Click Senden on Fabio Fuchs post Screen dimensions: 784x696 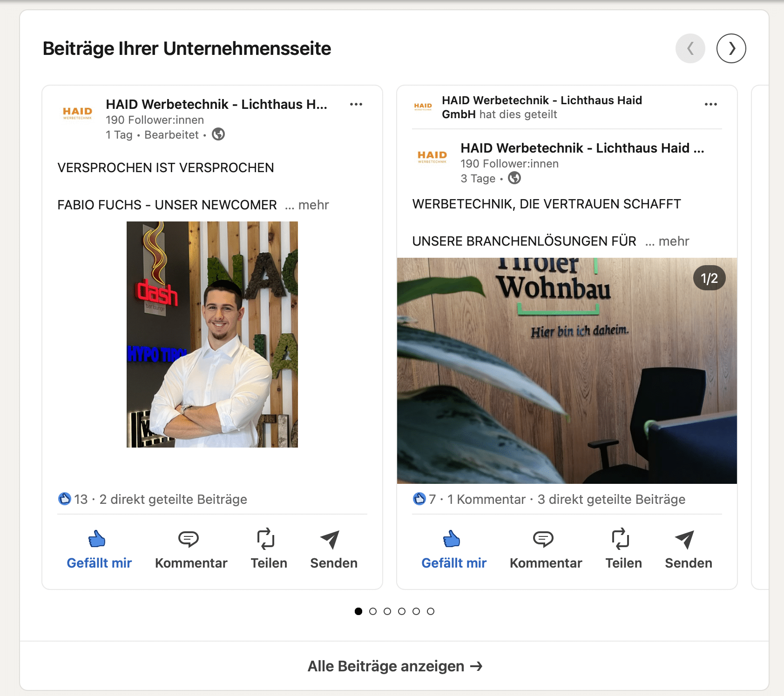coord(334,549)
